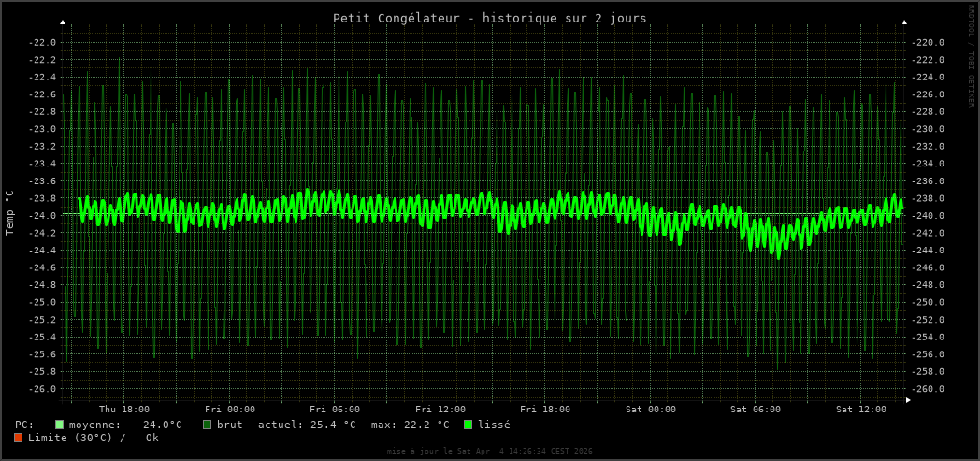
Task: Click the light green moyenne legend swatch
Action: (x=60, y=425)
